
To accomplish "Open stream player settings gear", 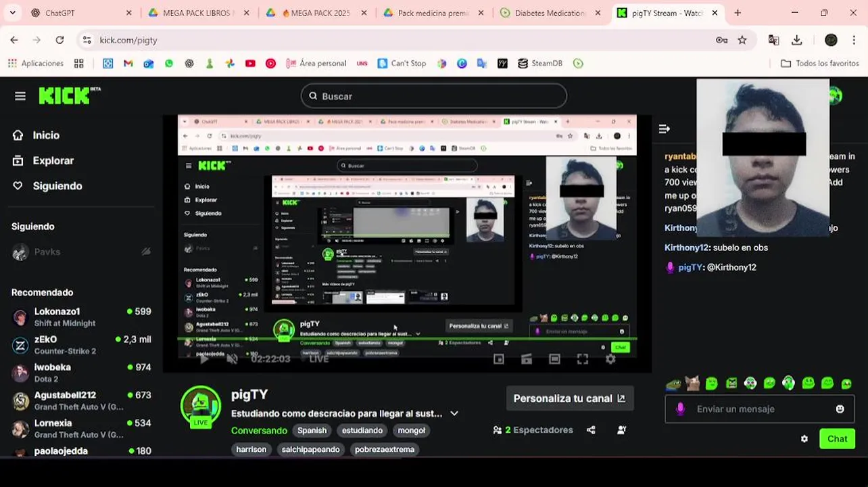I will [610, 359].
